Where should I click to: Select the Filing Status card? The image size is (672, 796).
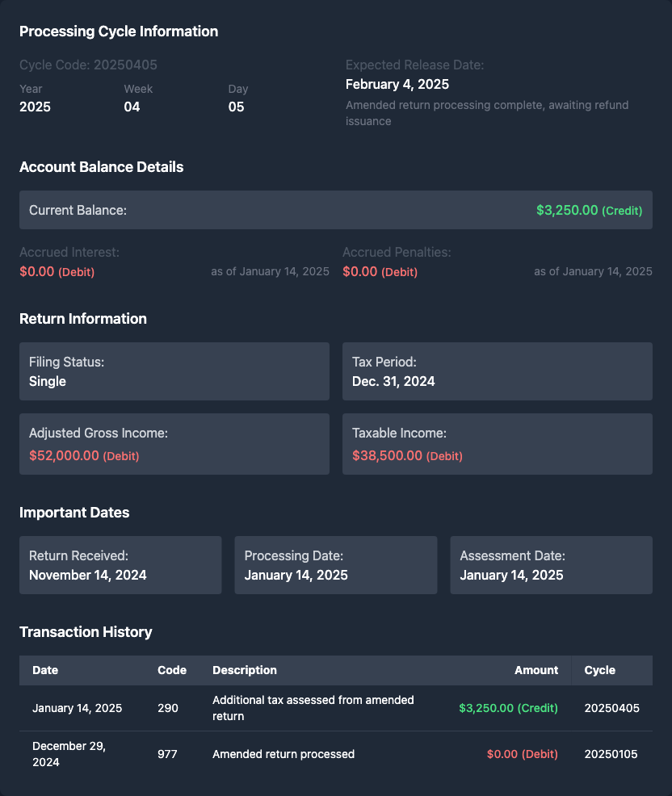point(174,371)
